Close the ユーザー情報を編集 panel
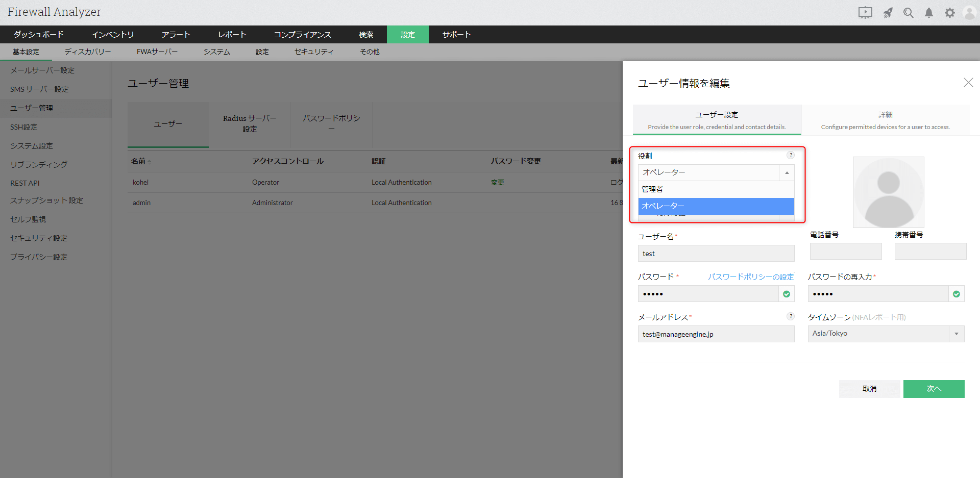Screen dimensions: 980x478 coord(968,83)
